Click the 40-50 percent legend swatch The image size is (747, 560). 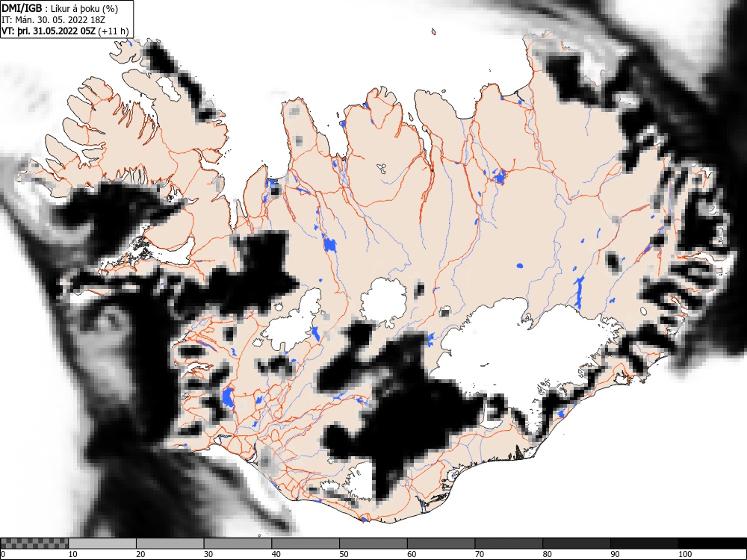coord(305,544)
